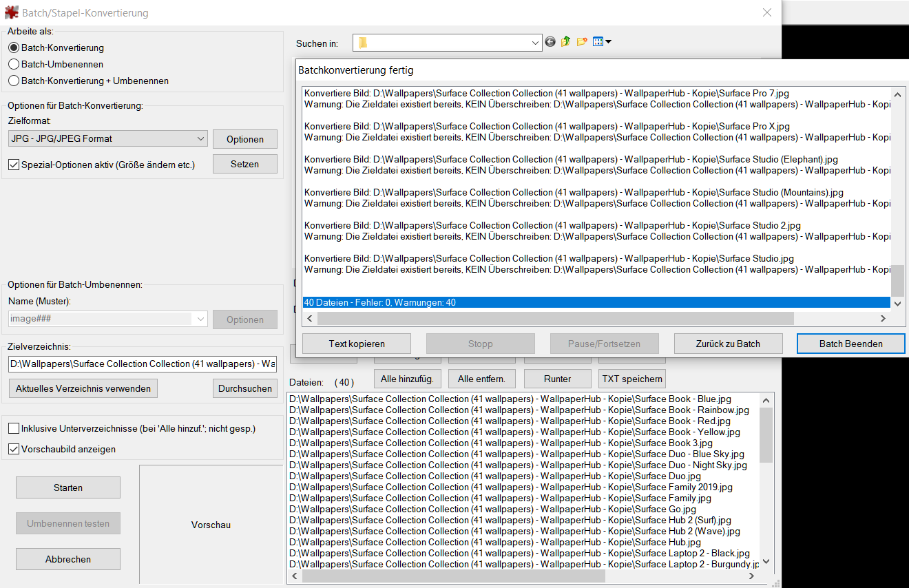This screenshot has width=909, height=588.
Task: Create a new folder with toolbar icon
Action: click(x=582, y=42)
